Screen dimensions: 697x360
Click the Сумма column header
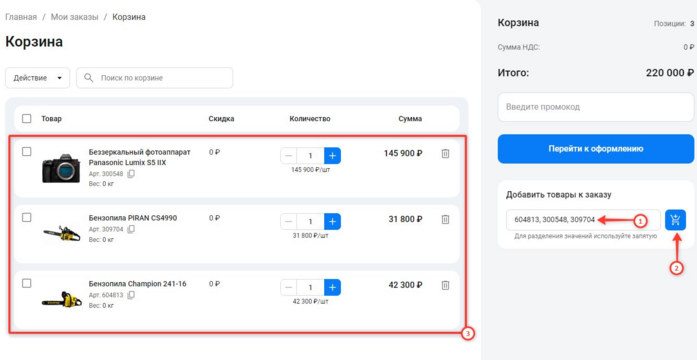[410, 119]
